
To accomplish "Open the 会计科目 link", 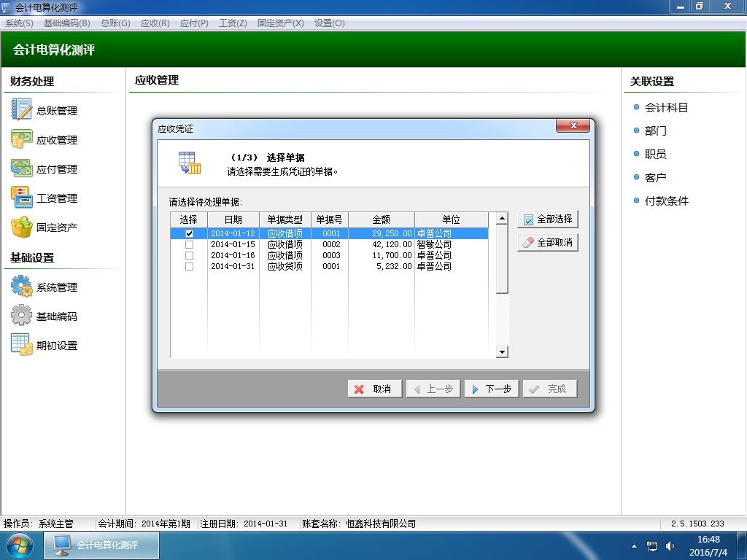I will (666, 107).
